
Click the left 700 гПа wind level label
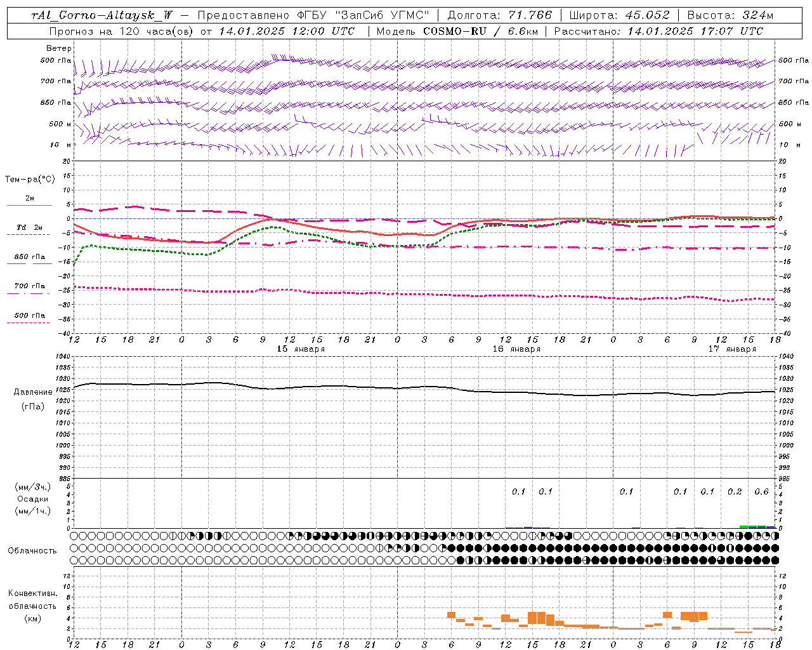coord(56,81)
